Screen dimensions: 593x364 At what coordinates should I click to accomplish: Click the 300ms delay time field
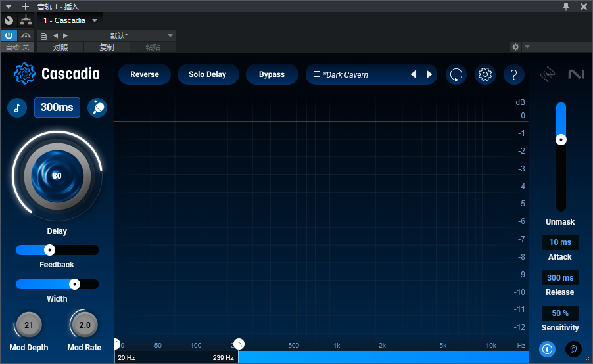(x=57, y=107)
